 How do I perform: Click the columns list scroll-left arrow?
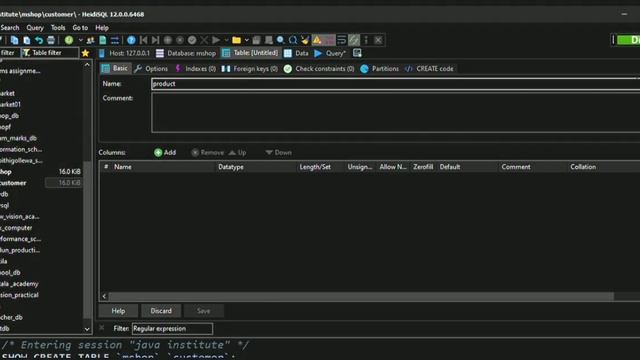104,296
